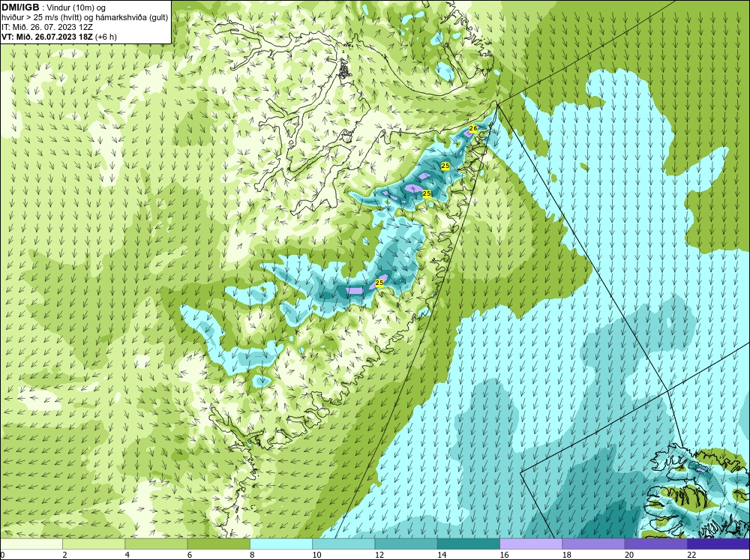
Task: Click the 'hviður > 25 m/s (hvítt)' legend line
Action: 40,18
